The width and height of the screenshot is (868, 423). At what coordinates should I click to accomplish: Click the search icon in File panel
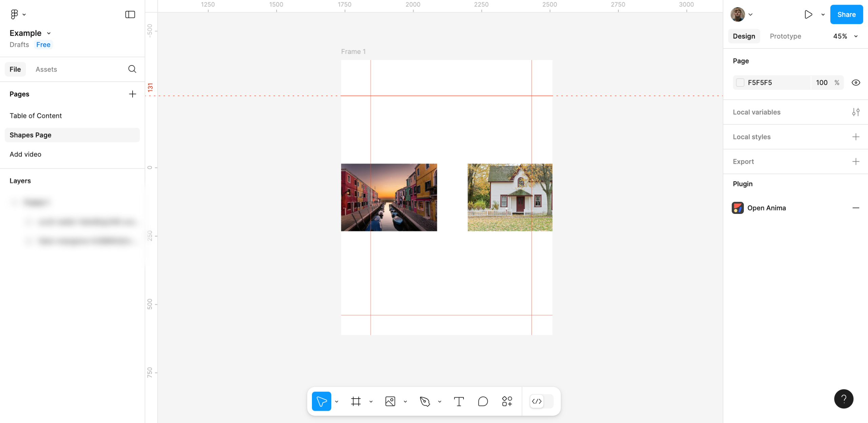pyautogui.click(x=132, y=69)
